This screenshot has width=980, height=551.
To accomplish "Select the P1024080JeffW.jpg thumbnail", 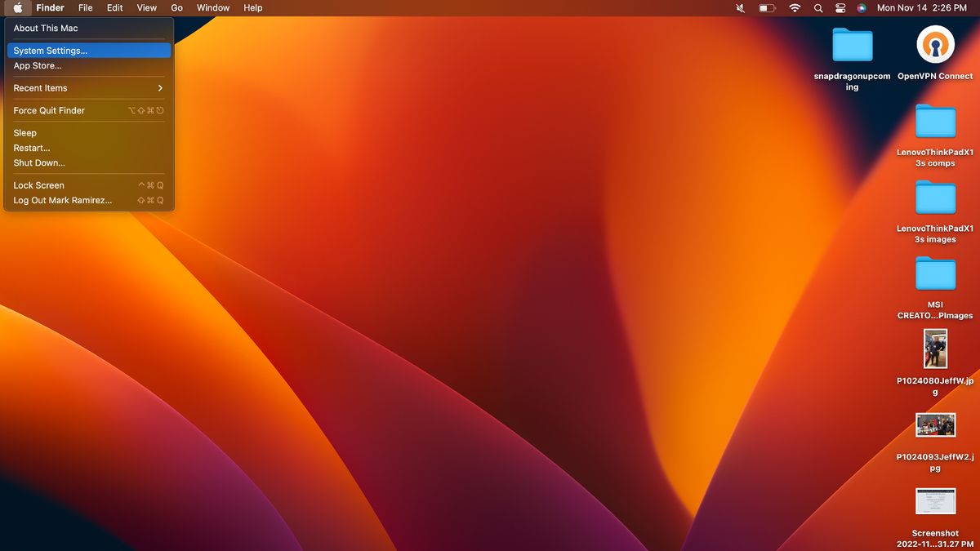I will pyautogui.click(x=935, y=349).
